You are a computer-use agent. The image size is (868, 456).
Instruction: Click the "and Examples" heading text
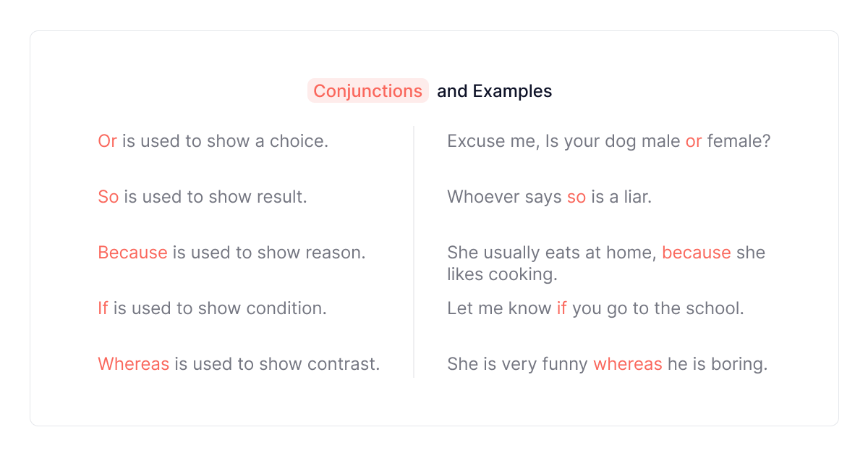click(494, 91)
